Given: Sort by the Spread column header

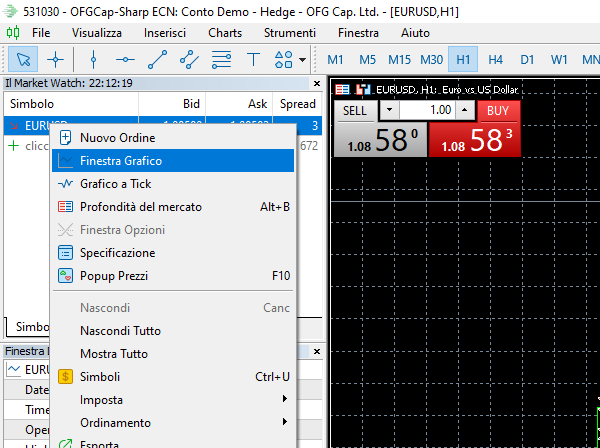Looking at the screenshot, I should (x=297, y=104).
